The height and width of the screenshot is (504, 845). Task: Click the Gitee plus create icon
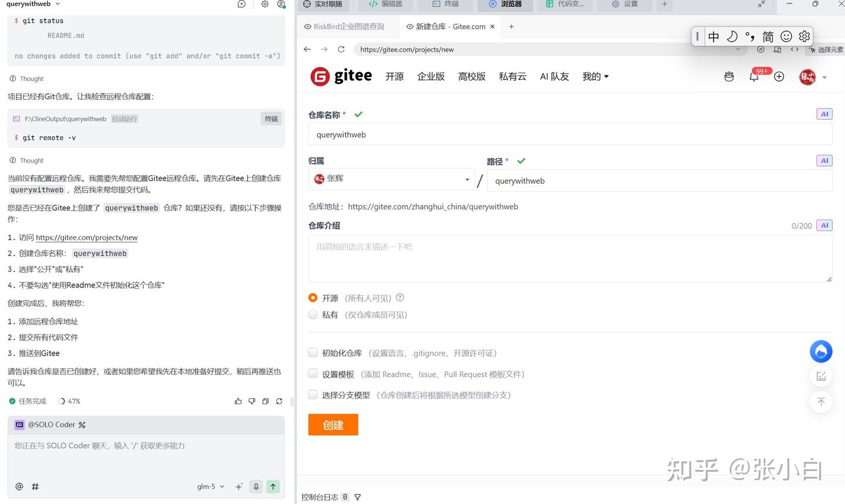point(779,77)
